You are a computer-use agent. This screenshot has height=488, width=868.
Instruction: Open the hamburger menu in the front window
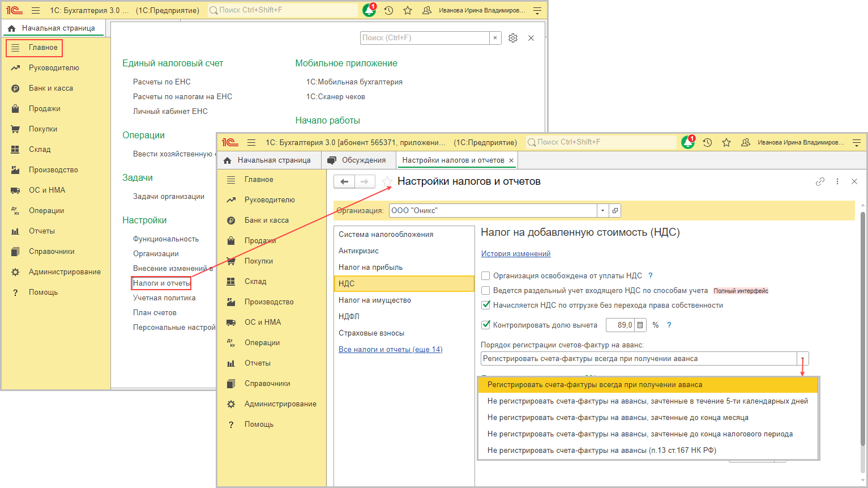(x=251, y=142)
